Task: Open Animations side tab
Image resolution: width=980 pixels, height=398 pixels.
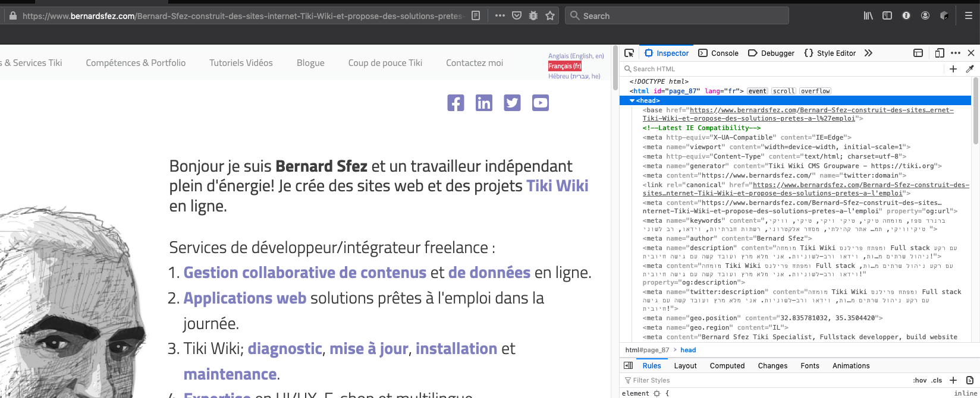Action: [x=851, y=366]
